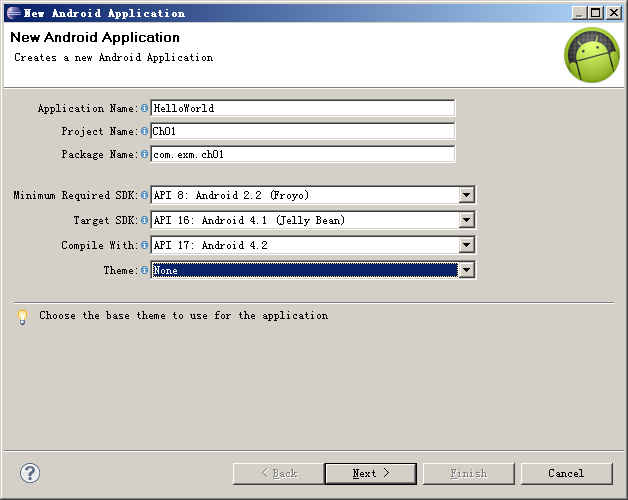Click the Application Name text field

point(303,108)
